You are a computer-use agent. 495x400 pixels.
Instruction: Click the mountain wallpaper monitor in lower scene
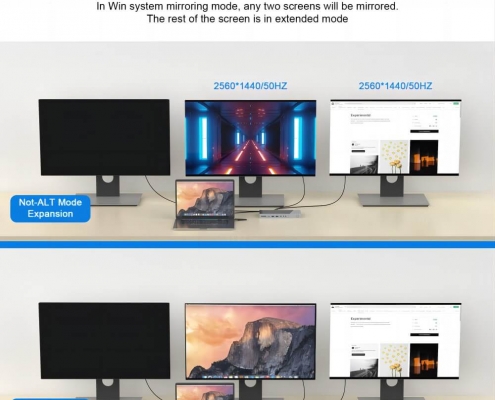coord(250,341)
